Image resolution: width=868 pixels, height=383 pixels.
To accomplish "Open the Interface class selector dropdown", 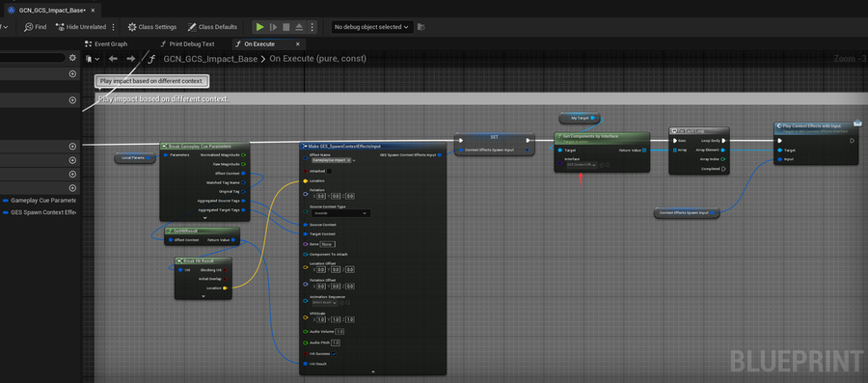I will point(582,165).
